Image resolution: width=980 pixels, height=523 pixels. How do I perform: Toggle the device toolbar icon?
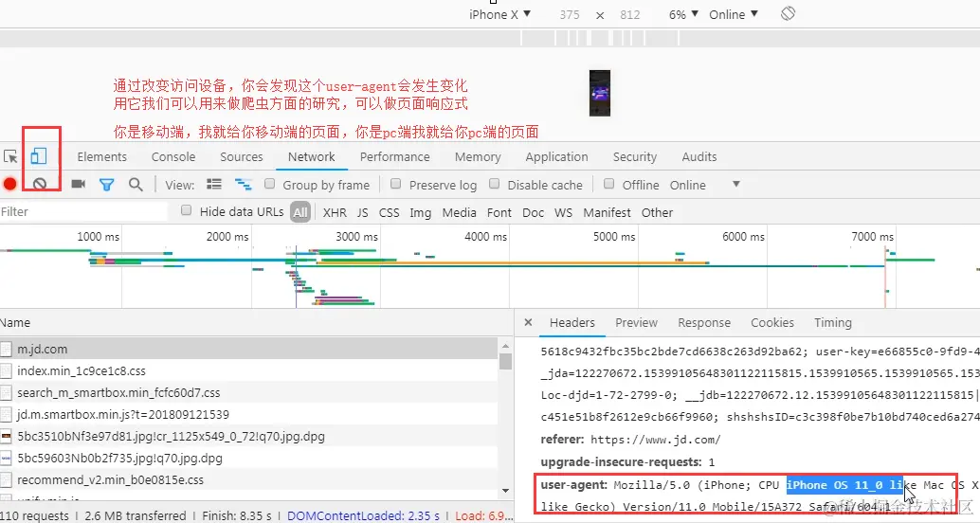pos(39,156)
